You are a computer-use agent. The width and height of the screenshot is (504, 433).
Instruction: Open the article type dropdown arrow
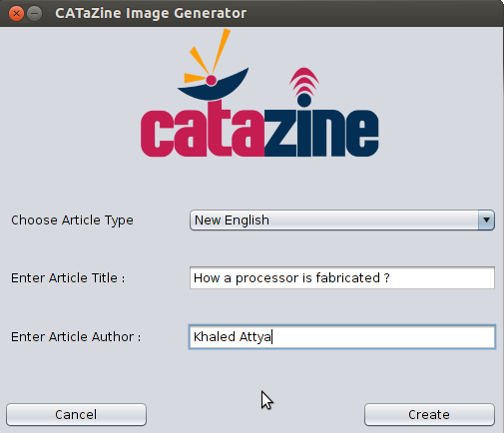(486, 219)
